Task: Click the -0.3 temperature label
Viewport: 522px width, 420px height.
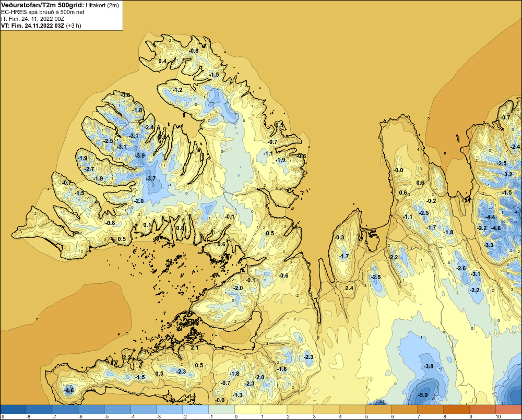Action: (x=340, y=237)
